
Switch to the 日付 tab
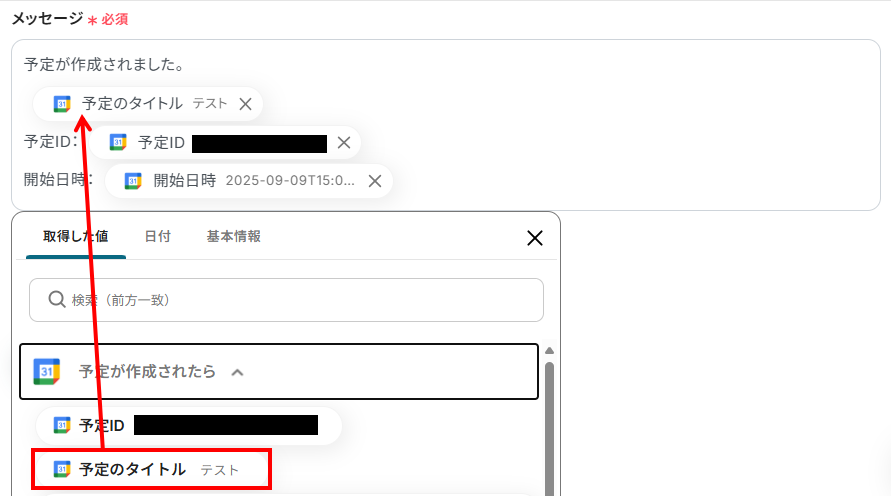point(157,236)
